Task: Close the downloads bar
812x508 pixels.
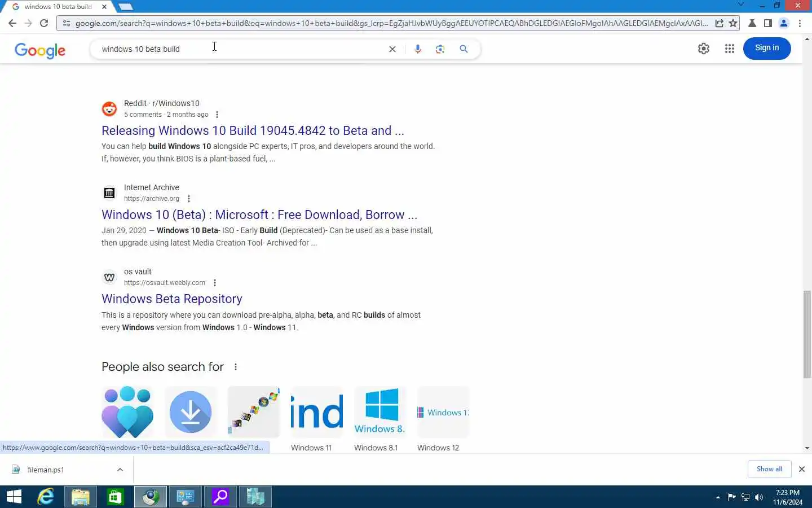Action: click(801, 469)
